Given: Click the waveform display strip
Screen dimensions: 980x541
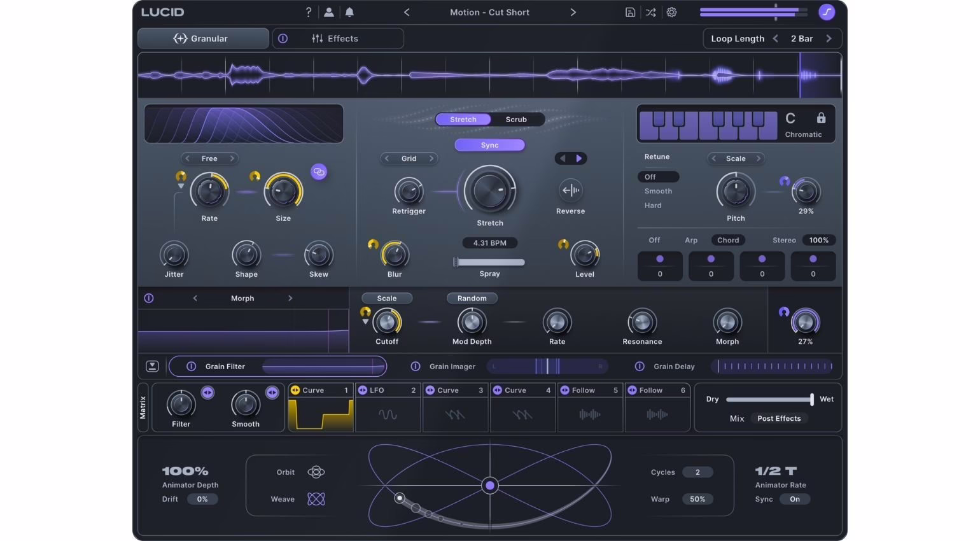Looking at the screenshot, I should coord(489,75).
